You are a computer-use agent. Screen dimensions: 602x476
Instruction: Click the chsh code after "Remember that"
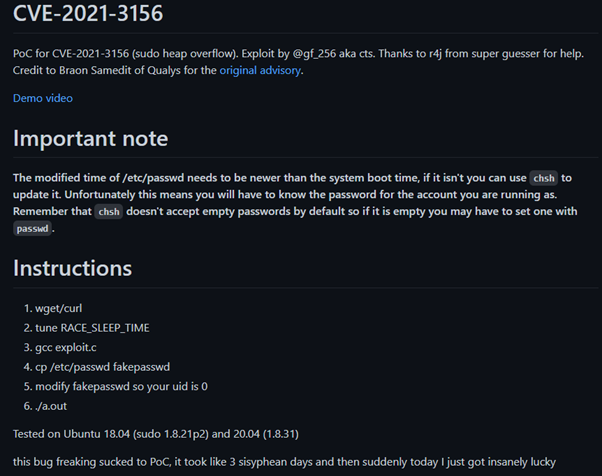pos(110,212)
